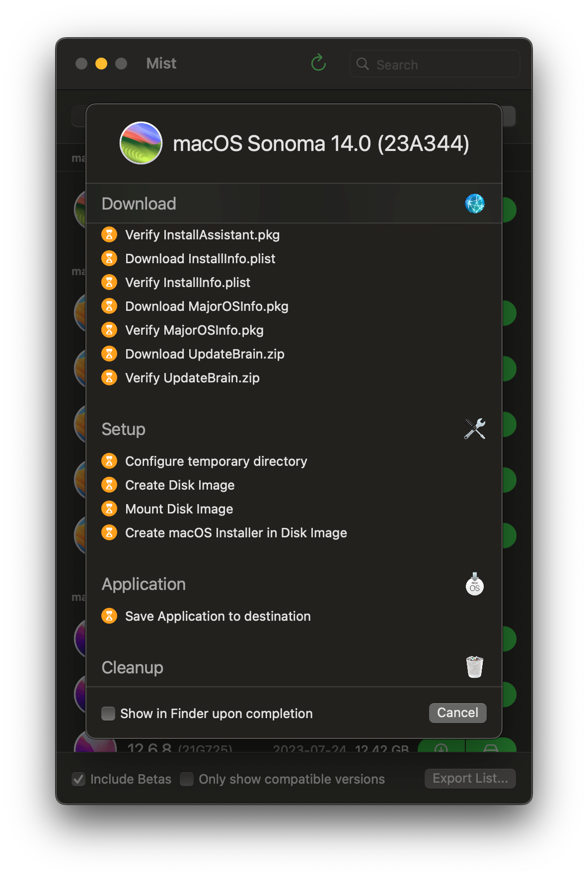The image size is (588, 878).
Task: Select Save Application to destination step
Action: click(218, 616)
